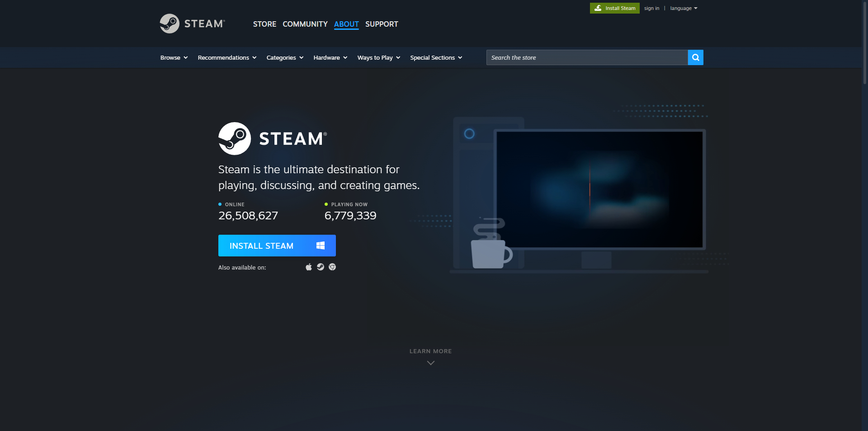This screenshot has height=431, width=868.
Task: Expand the Ways to Play menu
Action: (x=379, y=57)
